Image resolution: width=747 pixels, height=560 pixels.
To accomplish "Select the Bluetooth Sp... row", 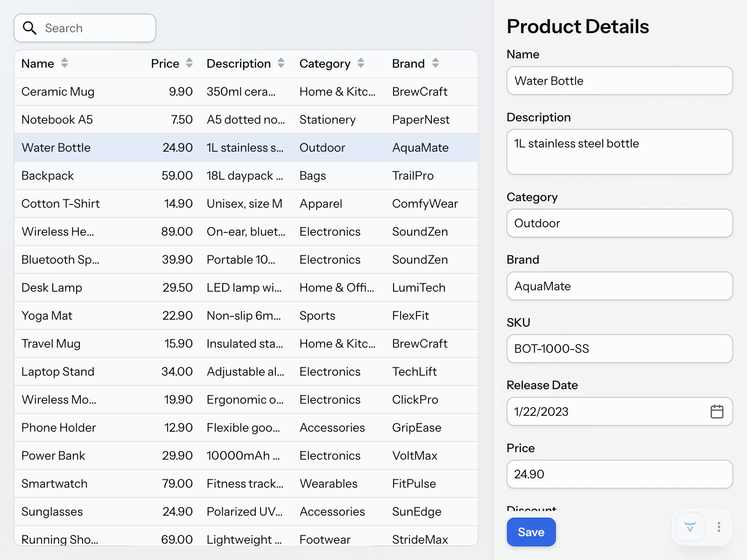I will 246,259.
